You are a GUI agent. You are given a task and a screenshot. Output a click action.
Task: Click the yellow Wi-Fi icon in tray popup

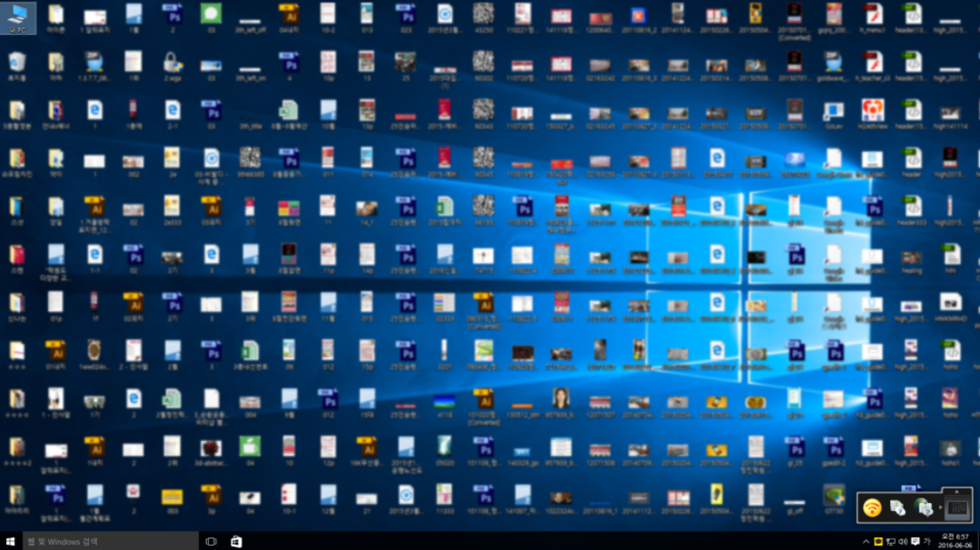pos(872,507)
